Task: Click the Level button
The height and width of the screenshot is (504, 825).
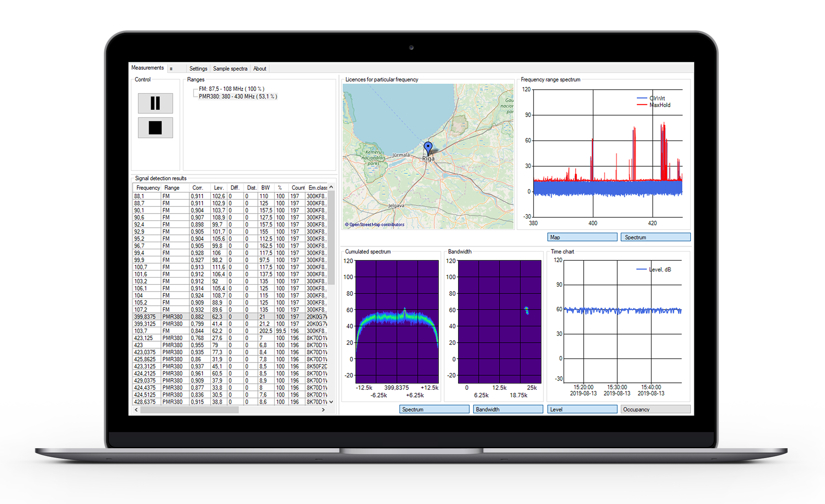Action: pyautogui.click(x=582, y=409)
